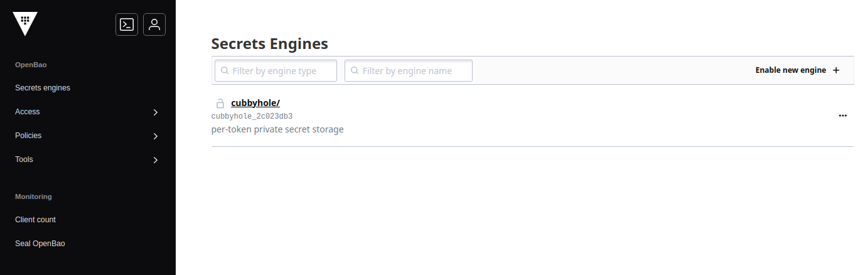
Task: Select the Access label in the sidebar
Action: click(x=28, y=112)
